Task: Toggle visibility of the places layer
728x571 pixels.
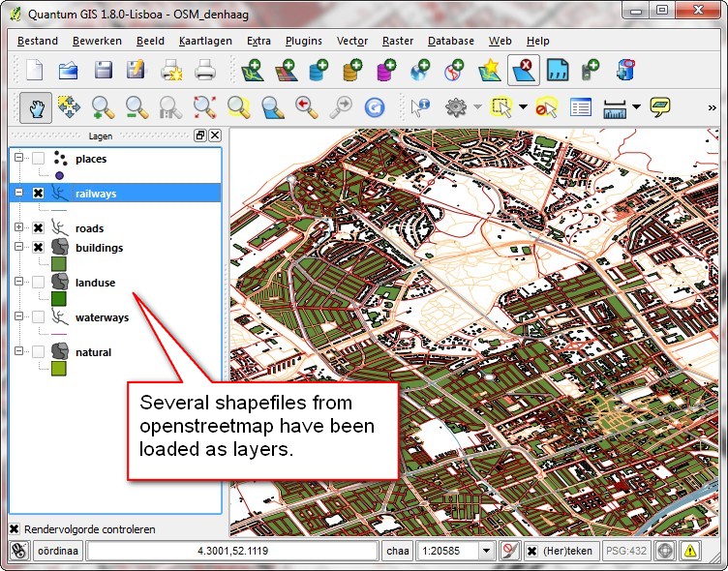Action: click(x=38, y=159)
